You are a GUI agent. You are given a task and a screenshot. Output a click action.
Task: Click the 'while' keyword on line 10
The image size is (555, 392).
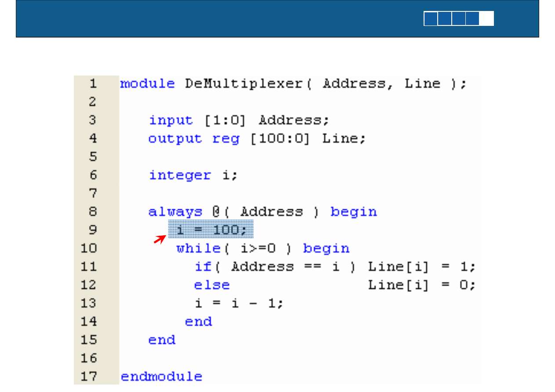click(198, 248)
